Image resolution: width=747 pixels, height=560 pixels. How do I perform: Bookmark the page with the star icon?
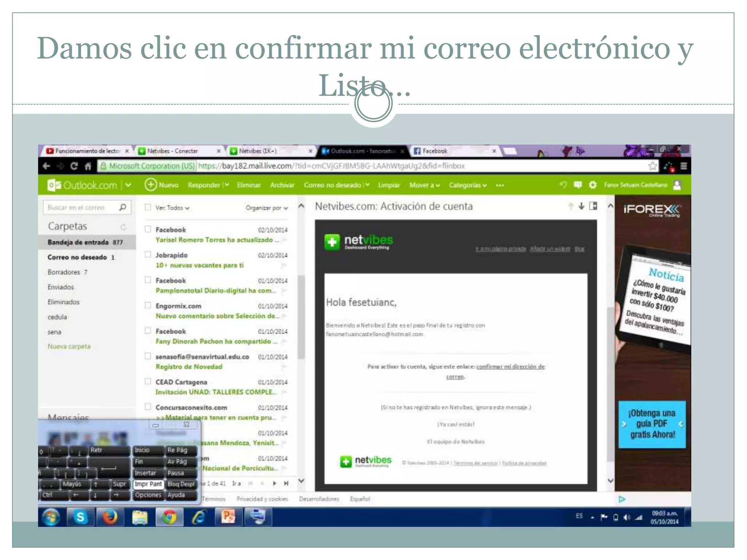(x=653, y=166)
